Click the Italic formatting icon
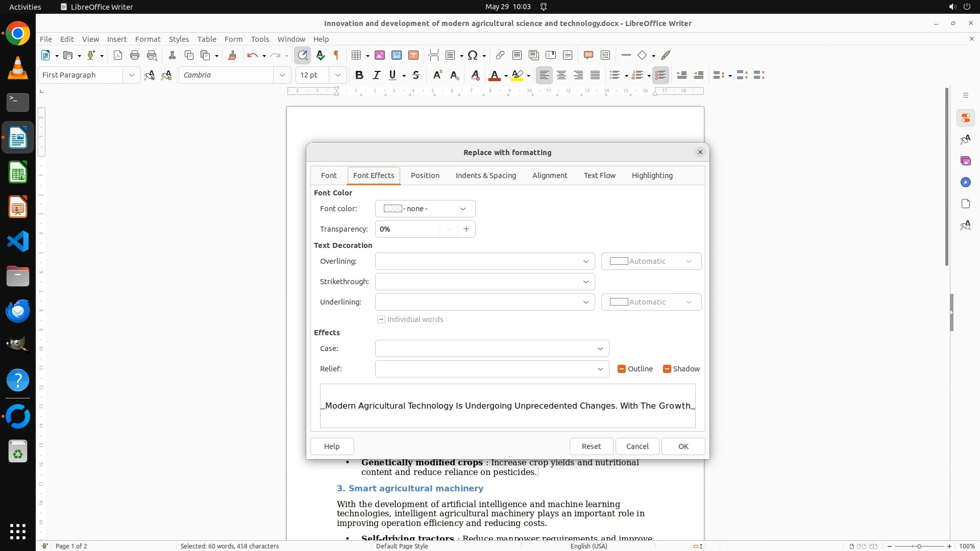Viewport: 980px width, 551px height. [x=376, y=75]
